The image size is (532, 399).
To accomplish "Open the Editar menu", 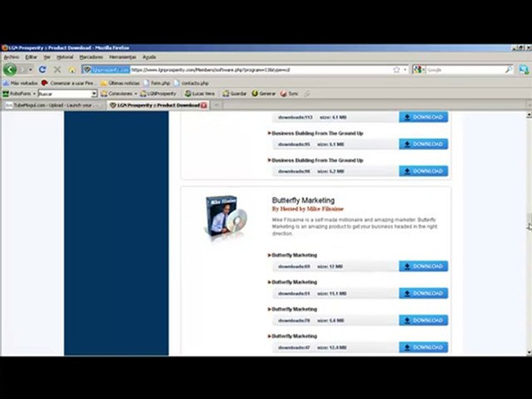I will [31, 57].
